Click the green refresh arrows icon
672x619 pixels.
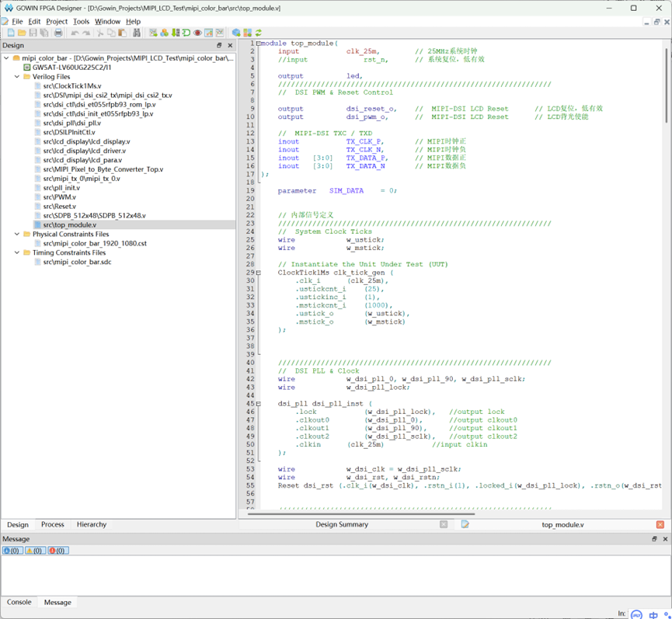point(259,33)
